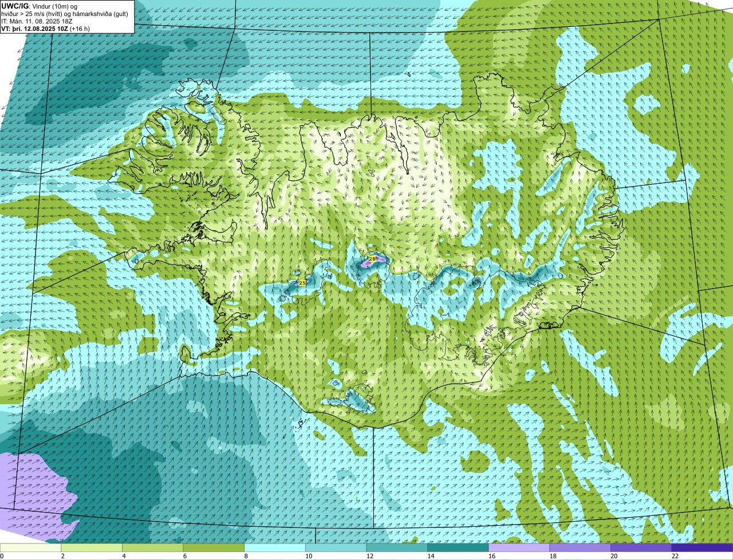Pick the dark indigo above-22 legend swatch
Image resolution: width=733 pixels, height=560 pixels.
coord(702,548)
